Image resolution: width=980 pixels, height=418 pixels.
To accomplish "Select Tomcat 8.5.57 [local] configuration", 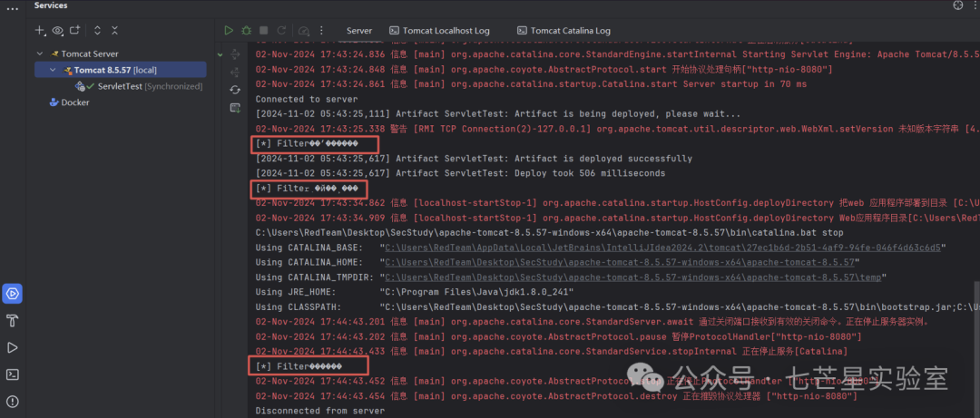I will click(120, 70).
